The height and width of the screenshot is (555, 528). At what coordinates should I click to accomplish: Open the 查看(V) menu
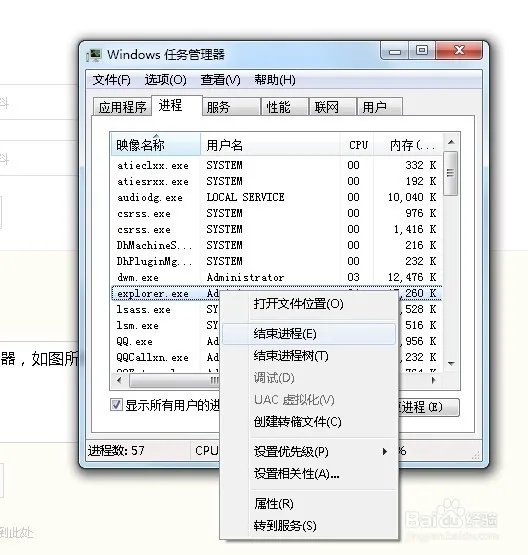click(220, 80)
